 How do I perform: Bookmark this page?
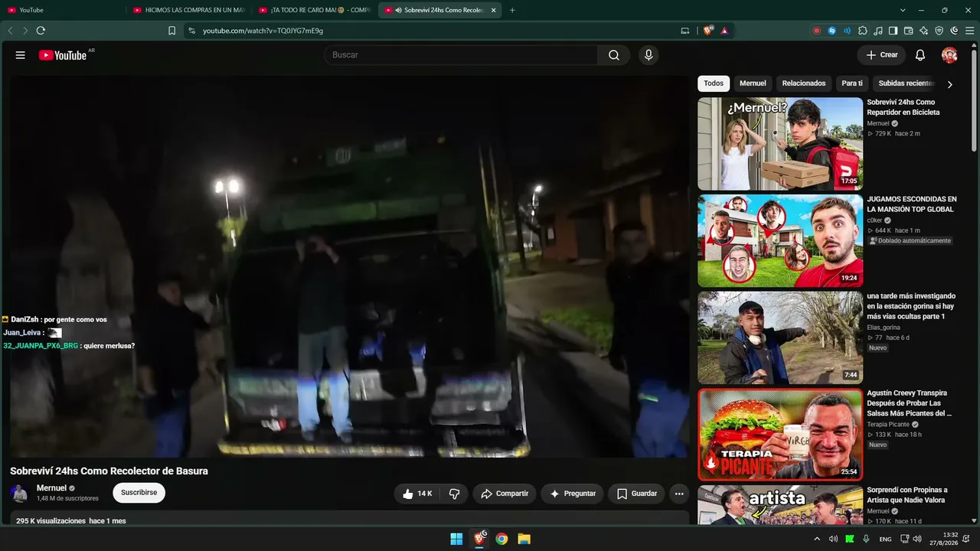click(x=171, y=31)
